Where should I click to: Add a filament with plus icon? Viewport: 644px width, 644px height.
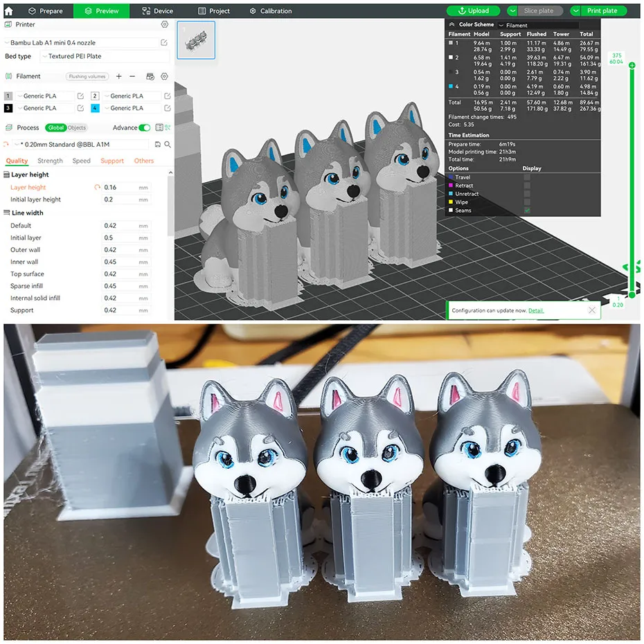(x=118, y=76)
